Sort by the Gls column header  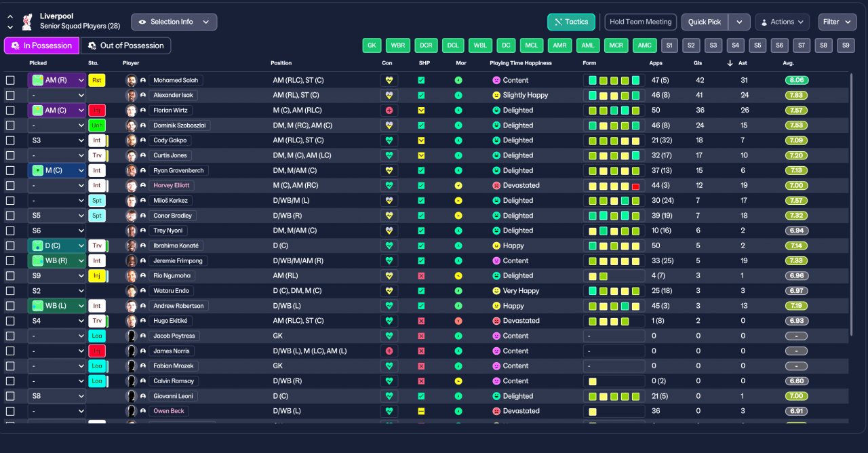click(x=699, y=63)
